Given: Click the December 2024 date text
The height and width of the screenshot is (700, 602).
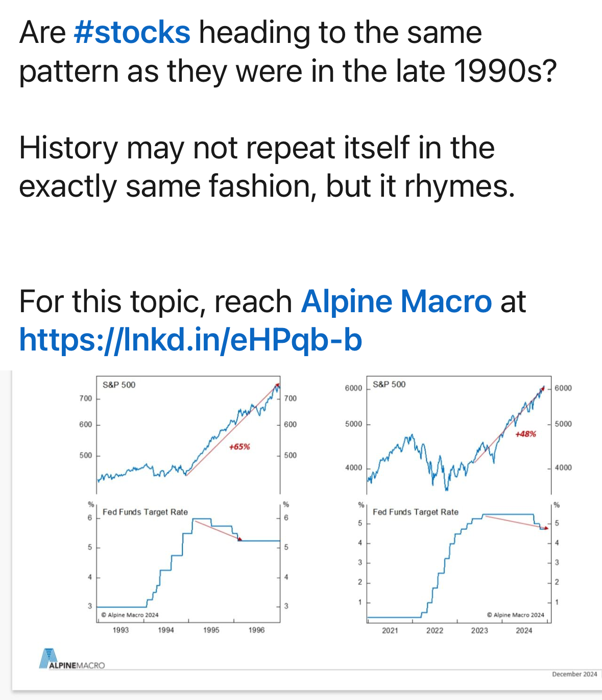Looking at the screenshot, I should [x=574, y=674].
